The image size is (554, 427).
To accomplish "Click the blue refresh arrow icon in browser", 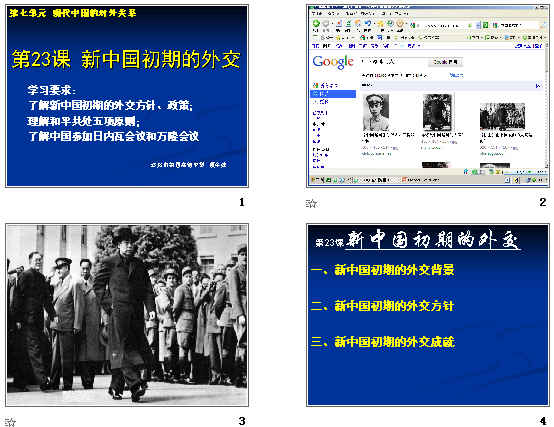I will (x=368, y=24).
